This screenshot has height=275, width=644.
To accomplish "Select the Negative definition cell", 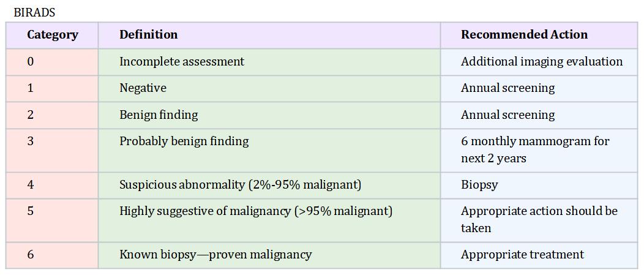I will click(x=269, y=88).
